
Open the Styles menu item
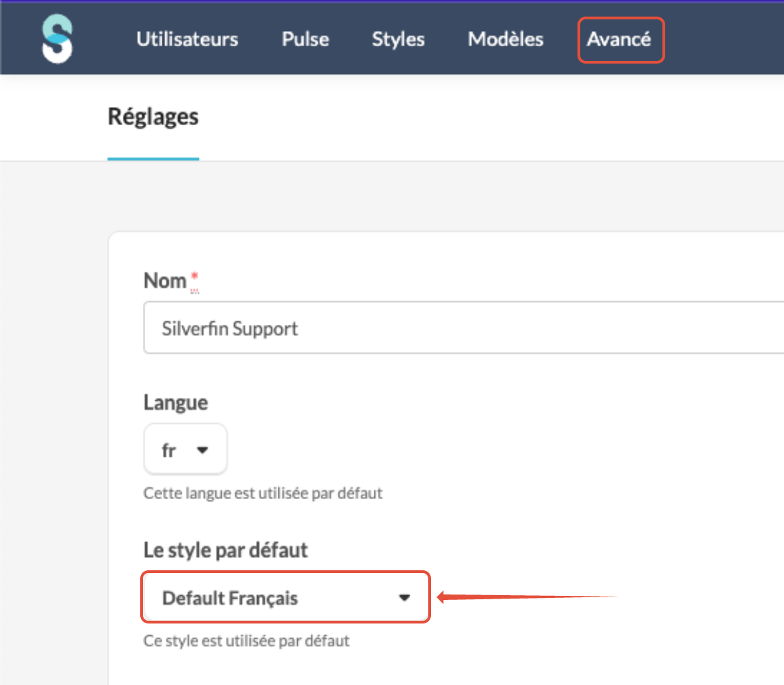pyautogui.click(x=398, y=39)
